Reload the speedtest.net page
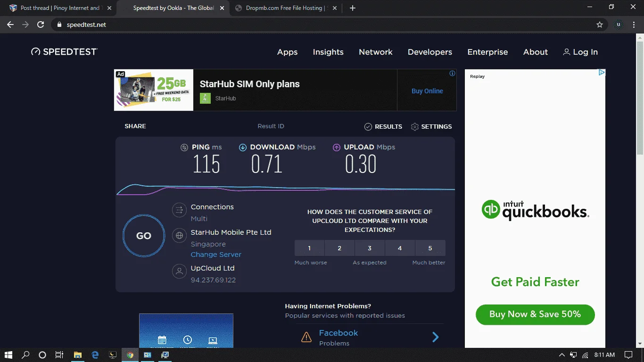Viewport: 644px width, 362px height. tap(41, 25)
